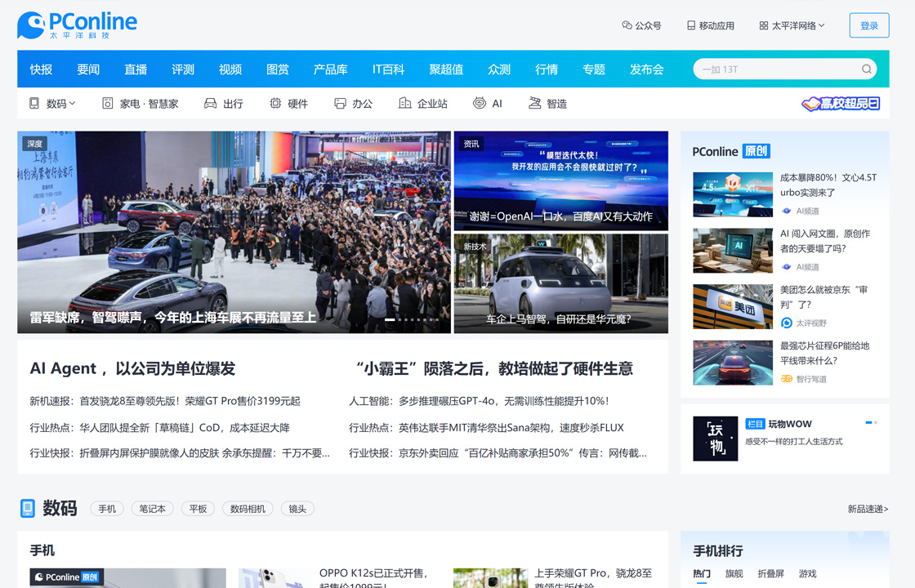Click the blue 数码 section phone icon

coord(28,508)
